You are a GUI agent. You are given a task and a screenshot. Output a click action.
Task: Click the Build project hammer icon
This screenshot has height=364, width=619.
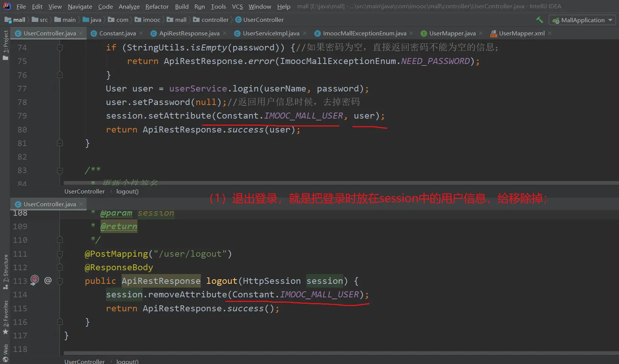click(x=540, y=20)
